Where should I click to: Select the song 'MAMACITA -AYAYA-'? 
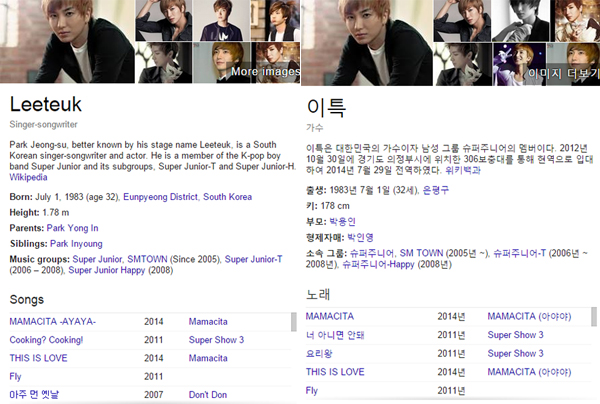click(x=51, y=323)
